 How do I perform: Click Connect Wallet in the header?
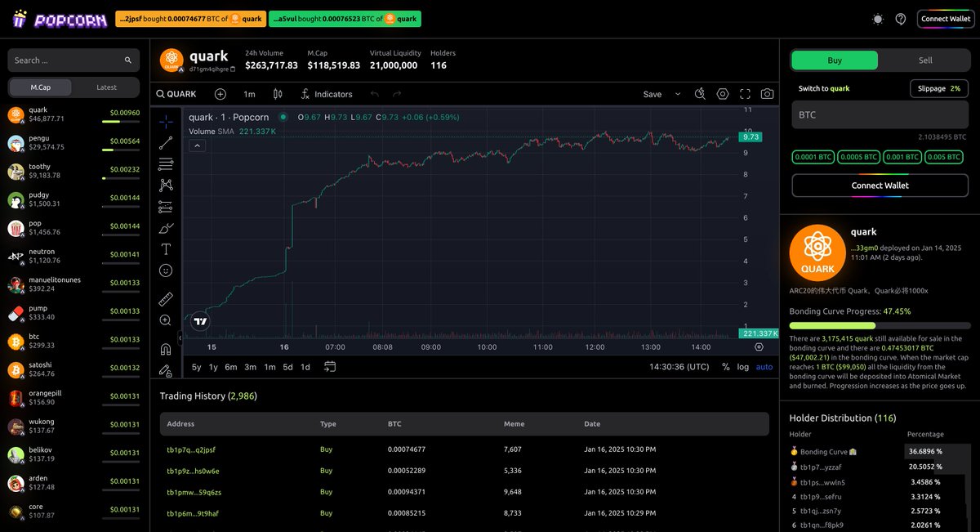pos(946,19)
